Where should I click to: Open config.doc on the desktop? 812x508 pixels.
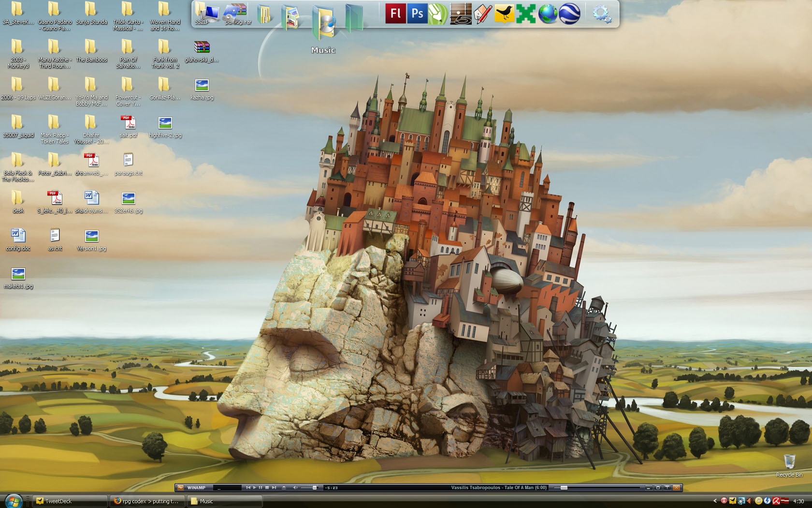tap(18, 240)
